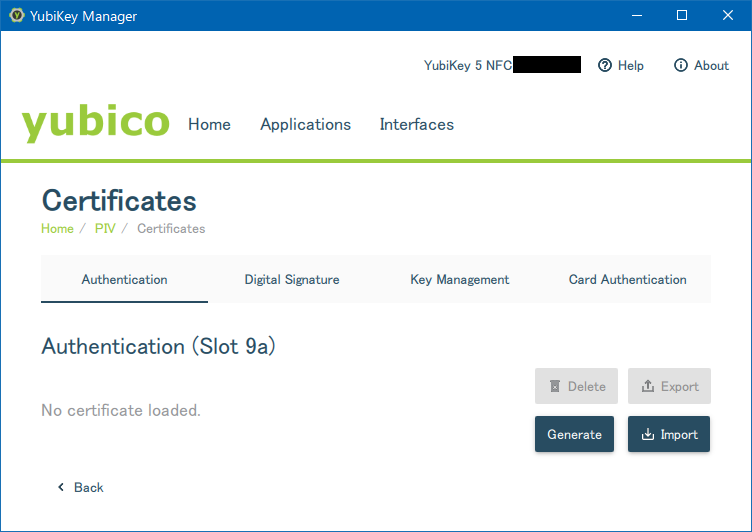The width and height of the screenshot is (752, 532).
Task: Click the Certificates page heading
Action: tap(119, 201)
